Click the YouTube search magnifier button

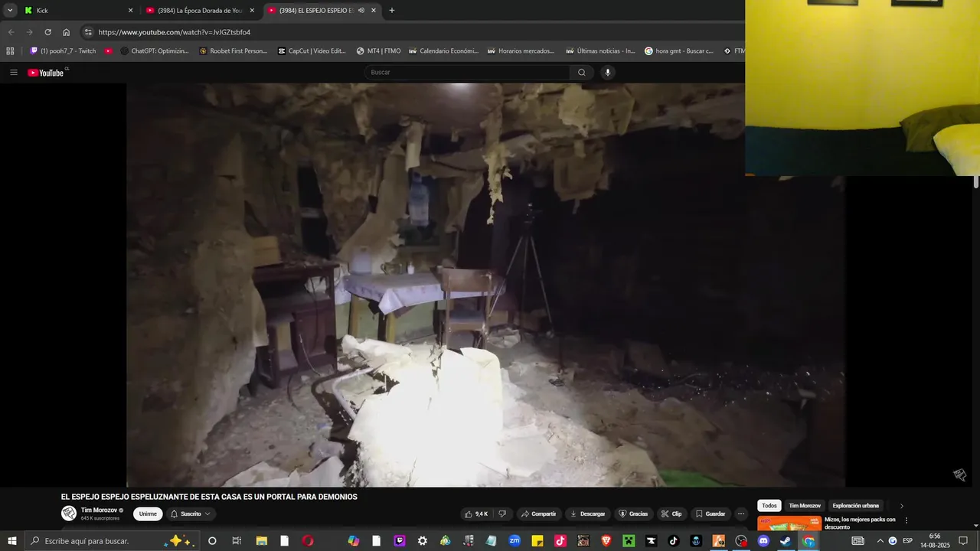coord(582,73)
